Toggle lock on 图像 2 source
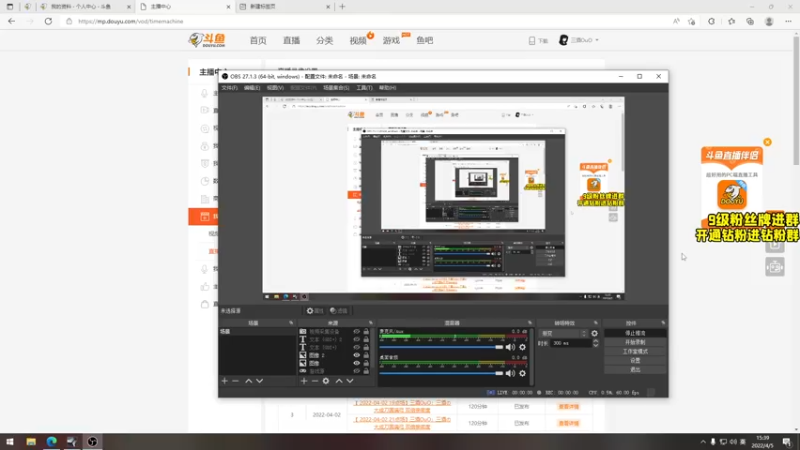This screenshot has height=450, width=800. coord(366,355)
